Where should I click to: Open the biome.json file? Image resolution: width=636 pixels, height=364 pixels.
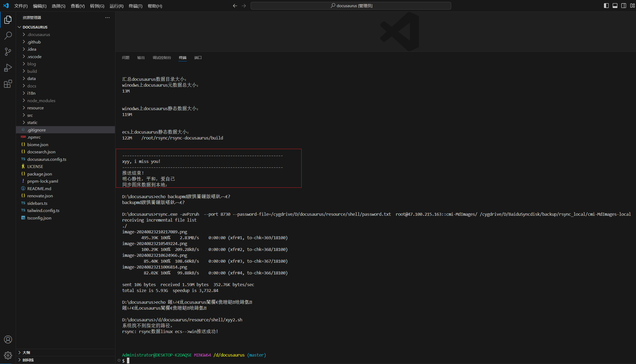[65, 145]
